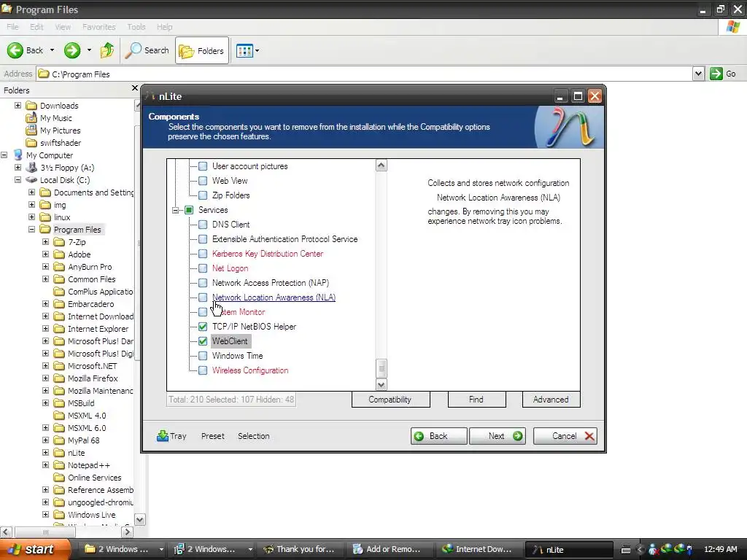This screenshot has width=747, height=560.
Task: Open the Preset menu in nLite
Action: (x=212, y=436)
